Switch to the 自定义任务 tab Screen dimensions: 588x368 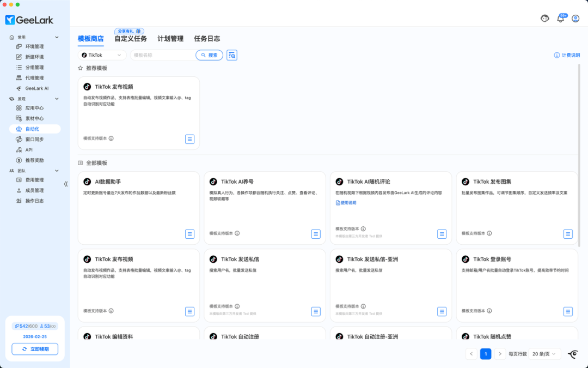(131, 38)
